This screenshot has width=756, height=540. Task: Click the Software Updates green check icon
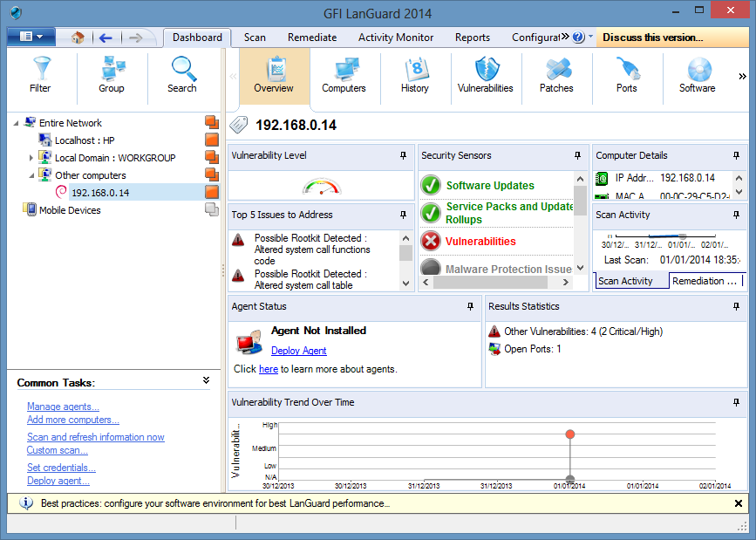tap(431, 185)
